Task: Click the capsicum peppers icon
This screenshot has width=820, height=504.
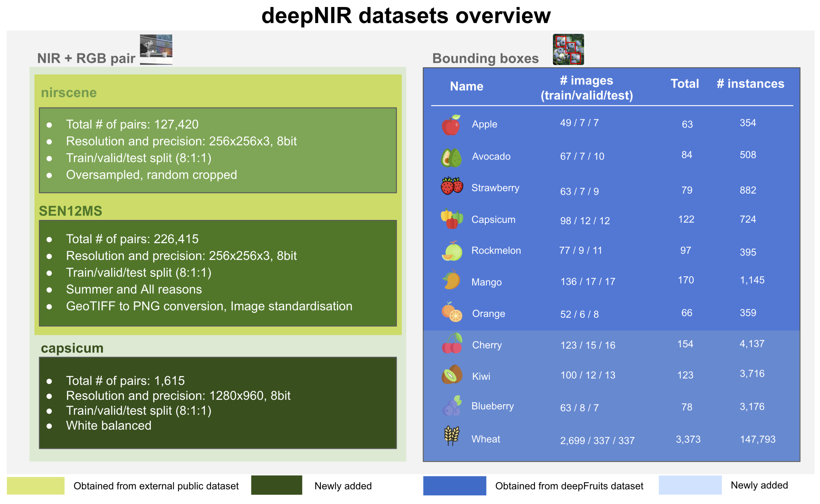Action: pos(452,219)
